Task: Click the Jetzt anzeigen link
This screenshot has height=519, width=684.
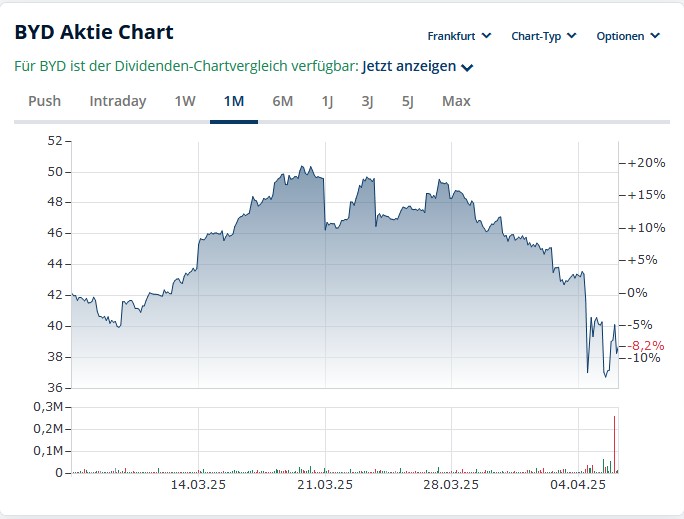Action: 408,67
